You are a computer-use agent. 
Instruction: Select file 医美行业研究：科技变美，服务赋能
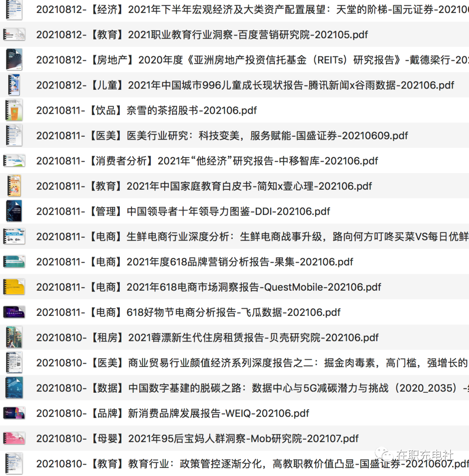click(x=222, y=136)
